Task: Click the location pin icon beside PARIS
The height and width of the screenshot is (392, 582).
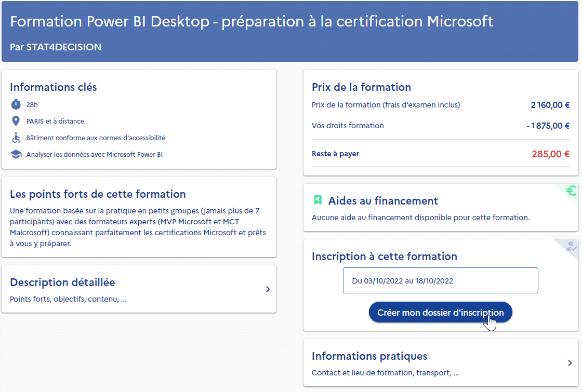Action: click(x=16, y=121)
